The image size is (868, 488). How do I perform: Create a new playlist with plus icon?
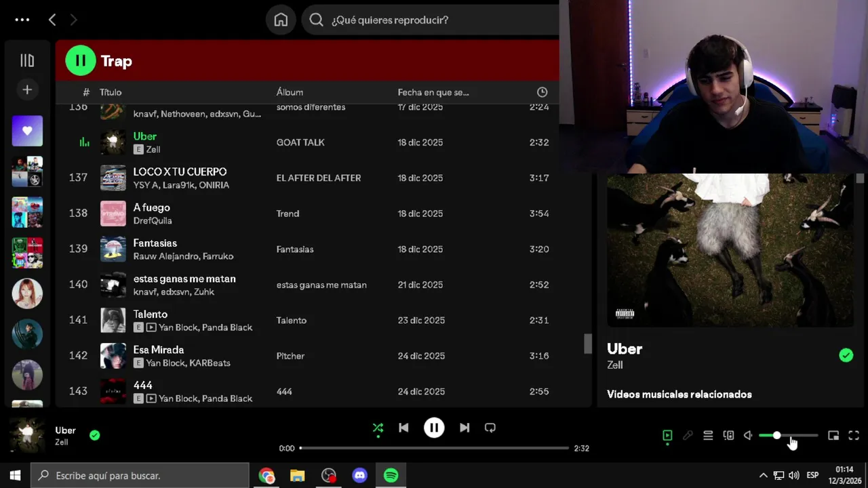27,89
